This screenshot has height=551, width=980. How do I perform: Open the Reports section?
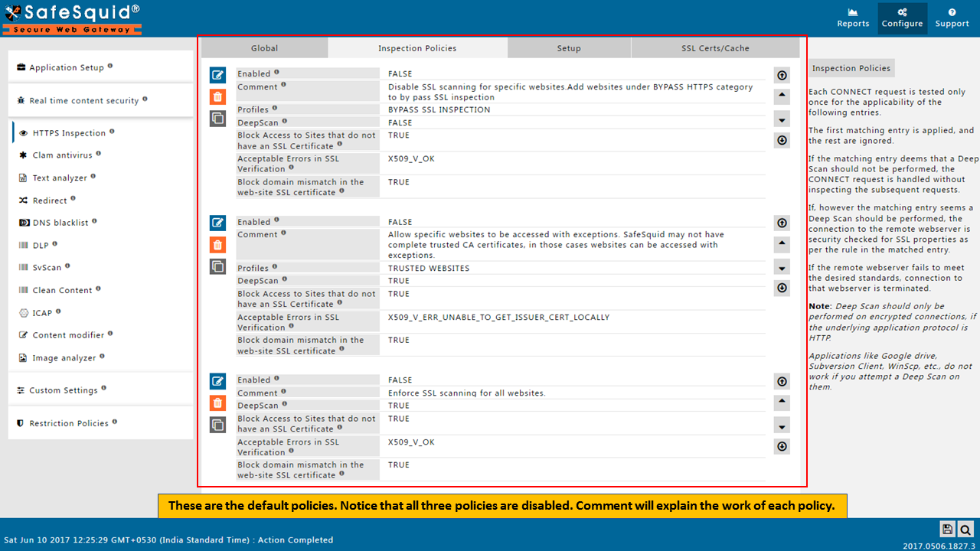(853, 18)
